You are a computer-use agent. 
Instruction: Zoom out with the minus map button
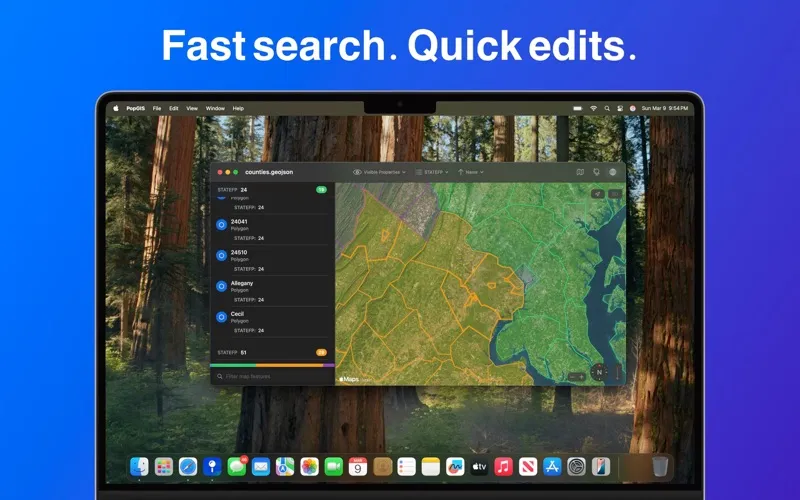coord(573,377)
